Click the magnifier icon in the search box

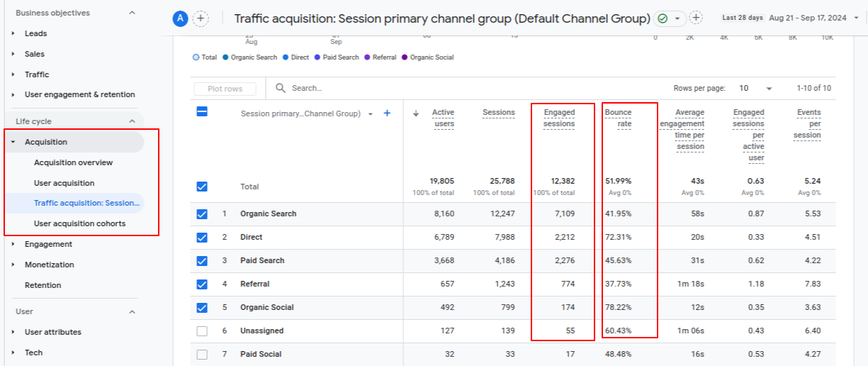[281, 88]
